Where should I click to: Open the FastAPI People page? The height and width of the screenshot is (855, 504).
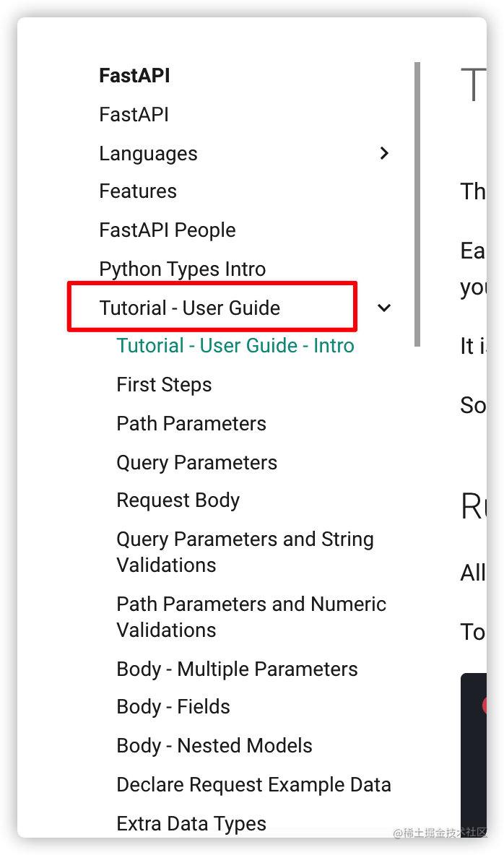coord(167,230)
